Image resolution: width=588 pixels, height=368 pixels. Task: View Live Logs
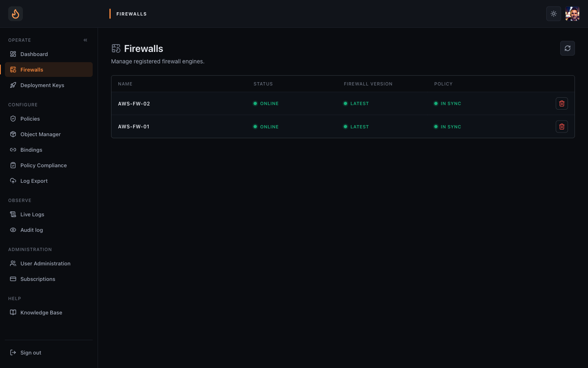pos(49,214)
